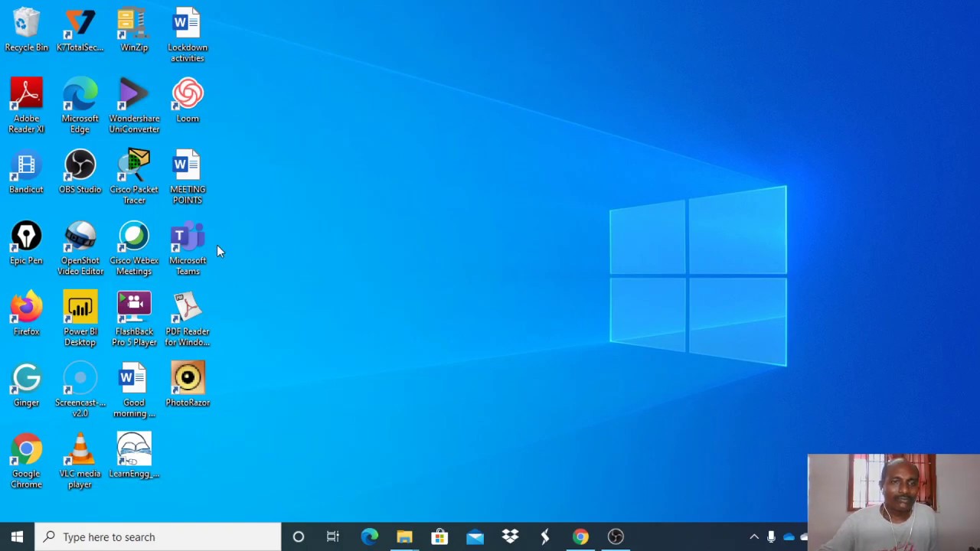Select the K7TotalSecurity desktop shortcut
This screenshot has width=980, height=551.
click(x=80, y=31)
